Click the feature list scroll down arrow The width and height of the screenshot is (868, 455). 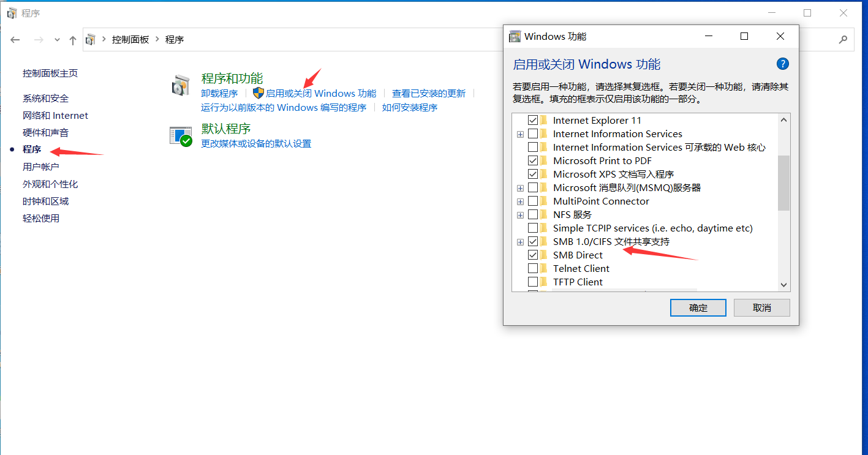click(783, 285)
